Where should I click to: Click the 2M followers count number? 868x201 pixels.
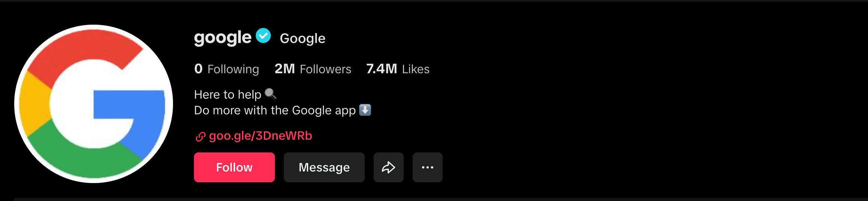coord(285,69)
